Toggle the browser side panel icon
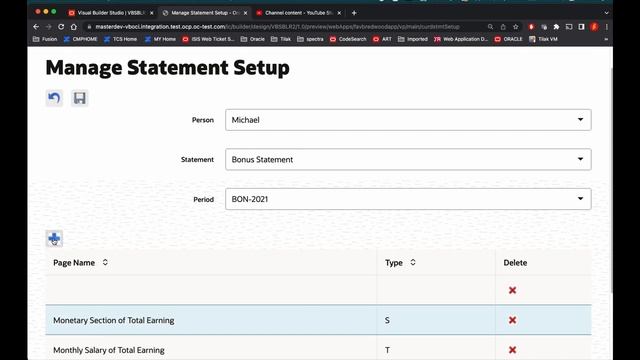The width and height of the screenshot is (640, 360). click(x=581, y=27)
